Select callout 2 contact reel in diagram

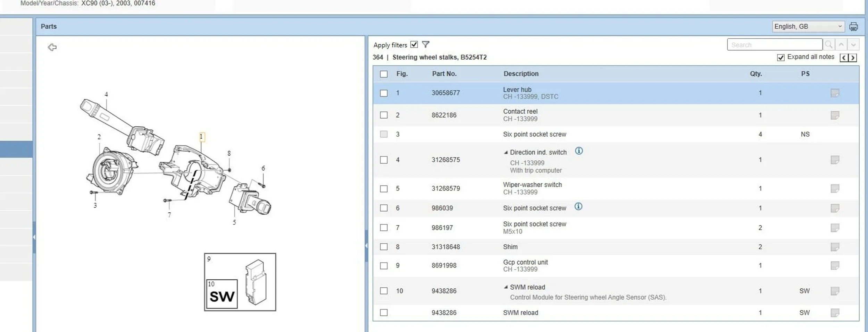point(99,137)
